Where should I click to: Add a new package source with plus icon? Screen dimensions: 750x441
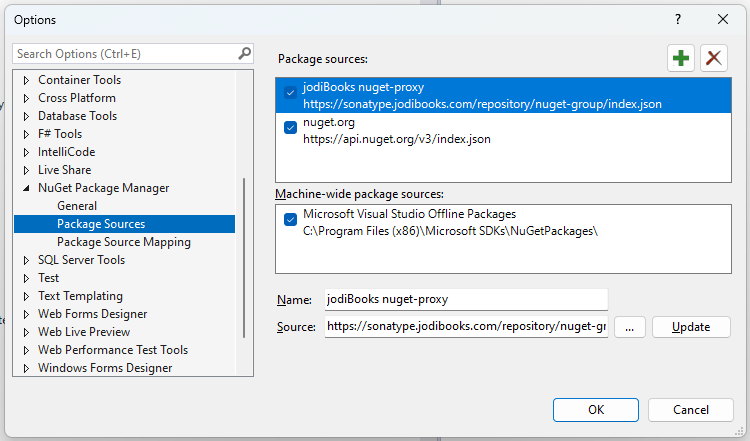[681, 58]
